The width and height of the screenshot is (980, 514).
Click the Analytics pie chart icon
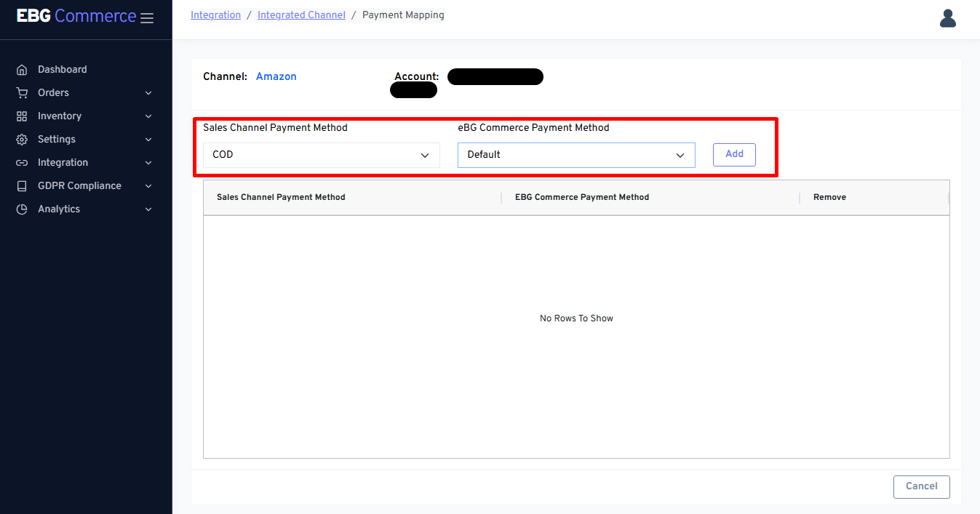[x=22, y=209]
